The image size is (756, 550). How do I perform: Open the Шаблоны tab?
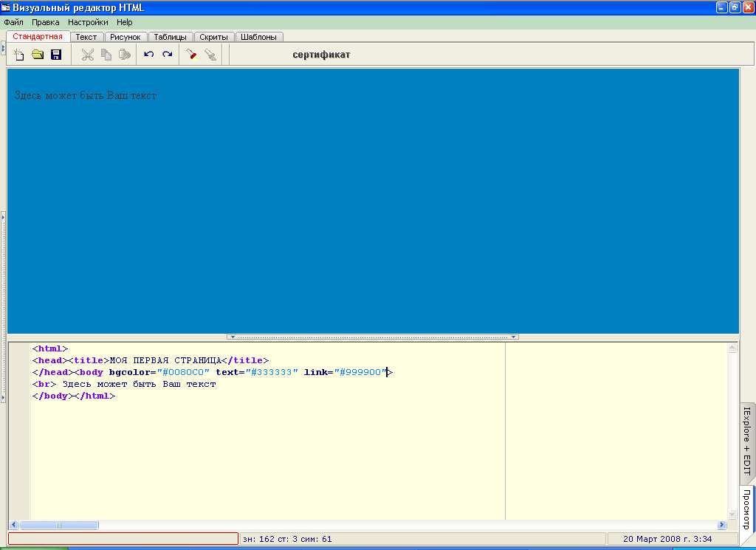click(258, 37)
